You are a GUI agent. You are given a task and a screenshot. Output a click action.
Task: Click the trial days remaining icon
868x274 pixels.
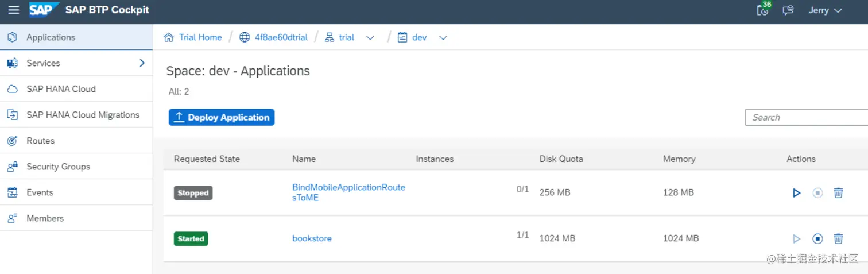(x=763, y=10)
